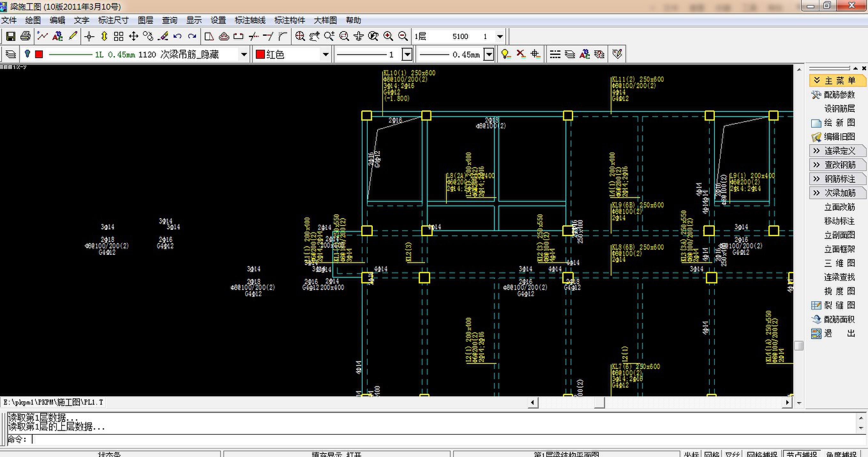
Task: Click the save (floppy disk) icon
Action: 11,36
